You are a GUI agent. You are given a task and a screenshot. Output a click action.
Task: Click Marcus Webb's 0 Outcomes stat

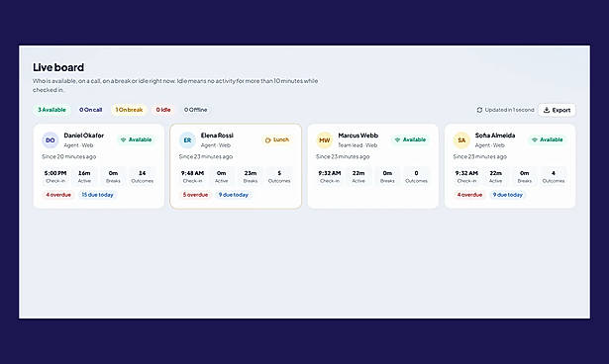click(416, 176)
